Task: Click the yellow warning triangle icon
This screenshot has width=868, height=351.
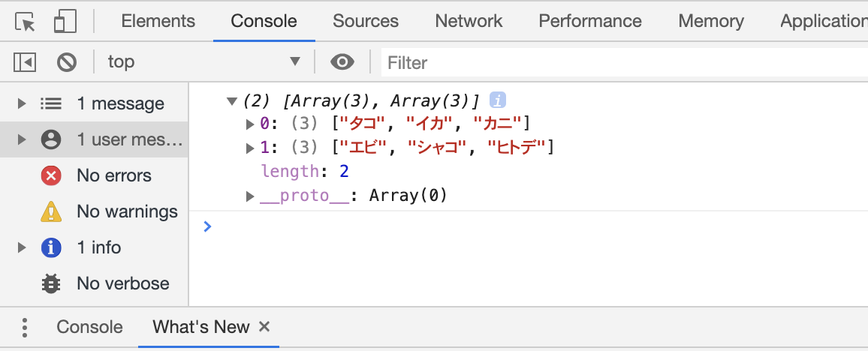Action: tap(51, 211)
